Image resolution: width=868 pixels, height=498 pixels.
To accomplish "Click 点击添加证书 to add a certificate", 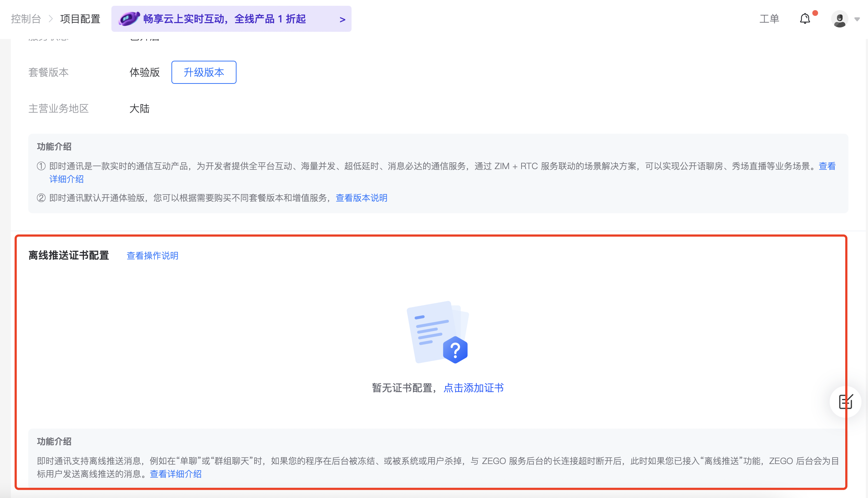I will (x=473, y=388).
